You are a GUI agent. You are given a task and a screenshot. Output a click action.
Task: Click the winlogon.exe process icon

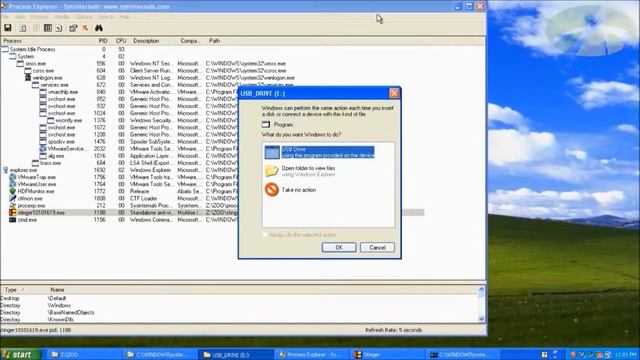(x=28, y=78)
